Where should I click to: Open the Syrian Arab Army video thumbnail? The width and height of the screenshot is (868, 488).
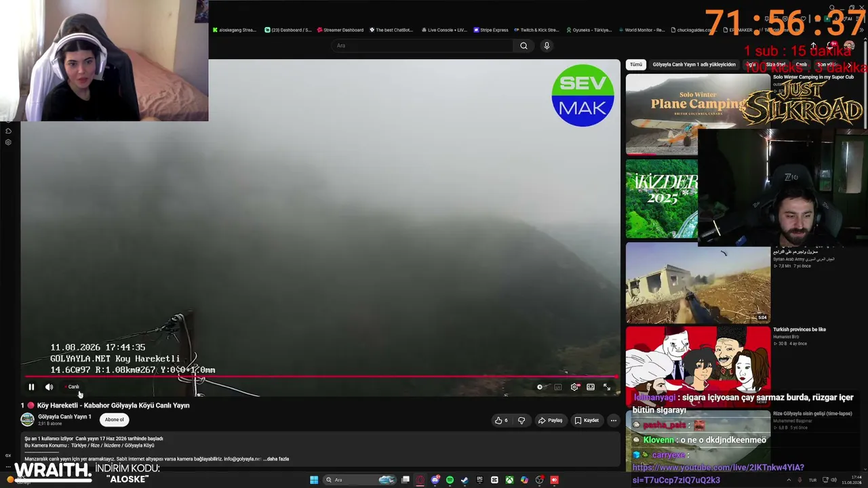[698, 283]
